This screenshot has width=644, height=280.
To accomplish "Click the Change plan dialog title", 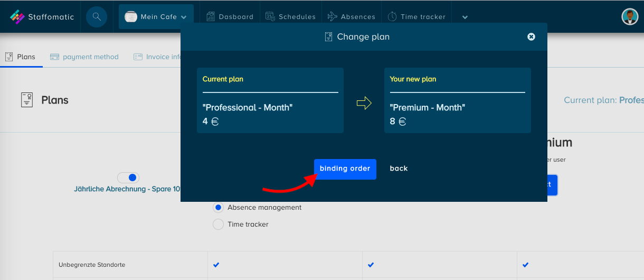I will pos(363,37).
